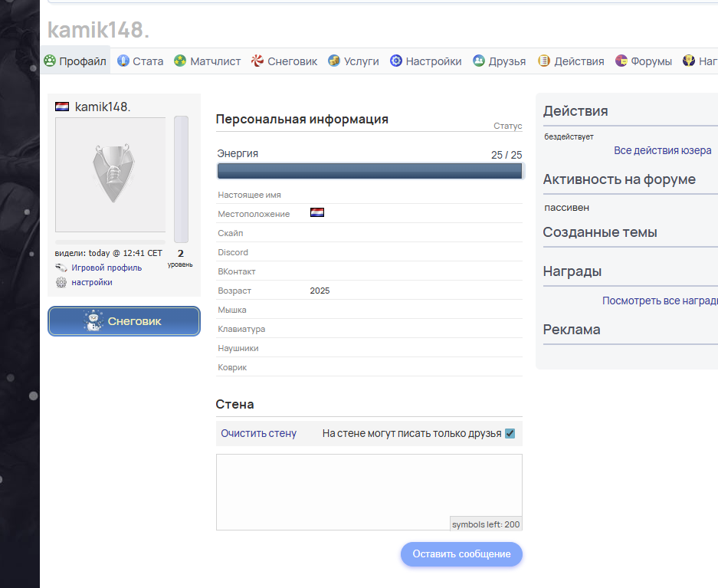Open the Настройки tab
The height and width of the screenshot is (588, 718).
[425, 61]
